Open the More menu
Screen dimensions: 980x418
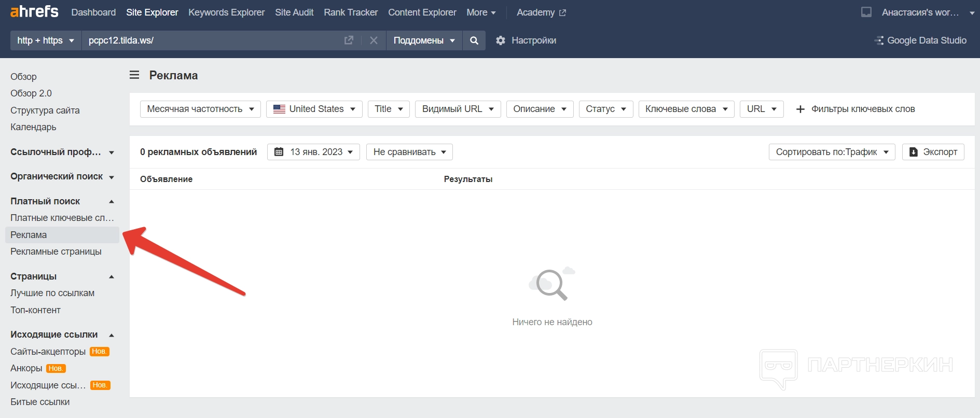pyautogui.click(x=481, y=12)
